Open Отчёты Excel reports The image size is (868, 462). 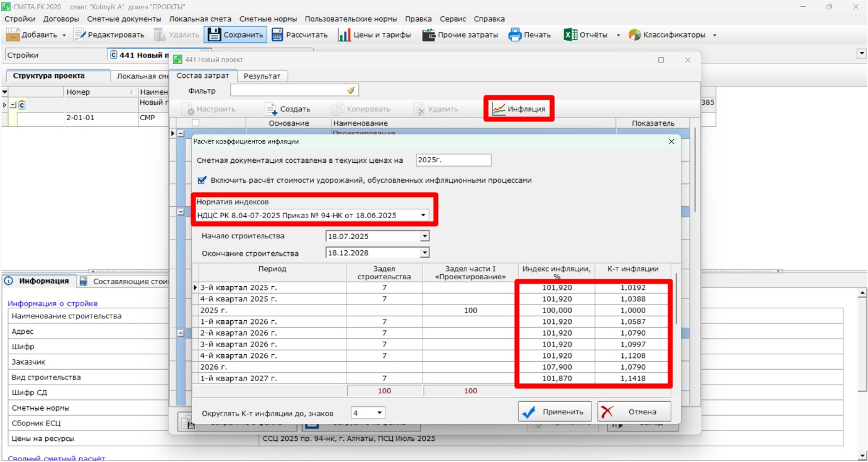point(585,35)
